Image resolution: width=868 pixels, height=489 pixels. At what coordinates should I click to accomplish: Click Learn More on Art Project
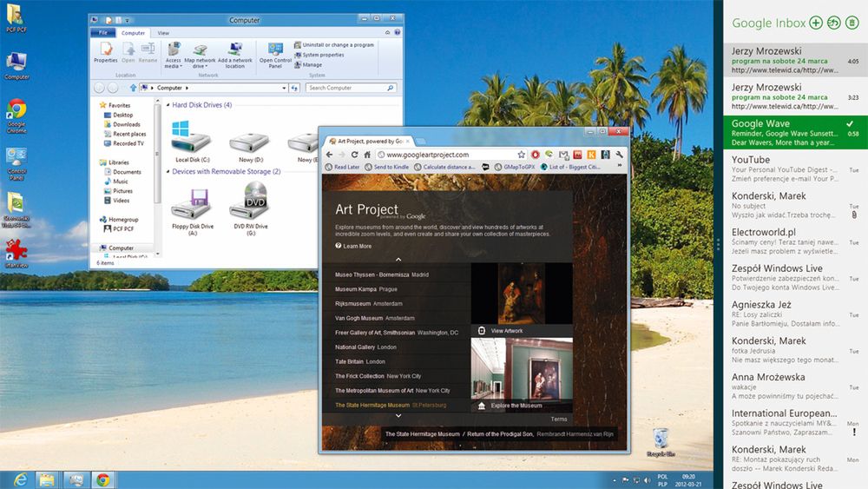tap(353, 246)
